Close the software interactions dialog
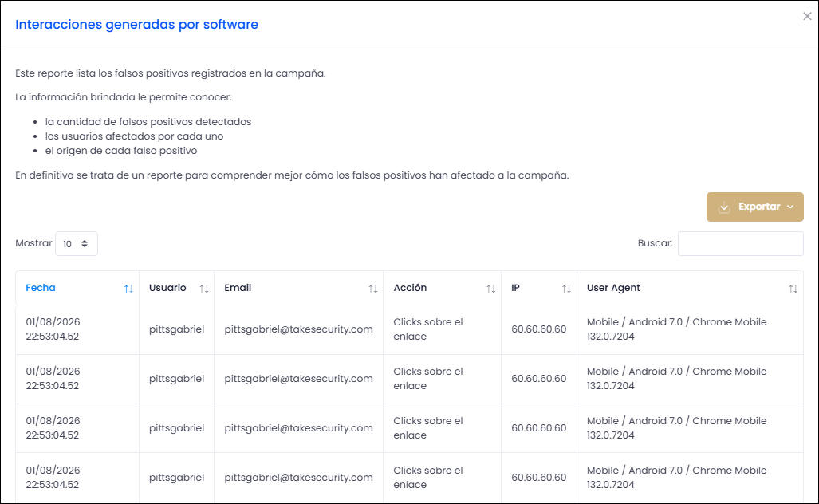The width and height of the screenshot is (819, 504). (x=807, y=16)
